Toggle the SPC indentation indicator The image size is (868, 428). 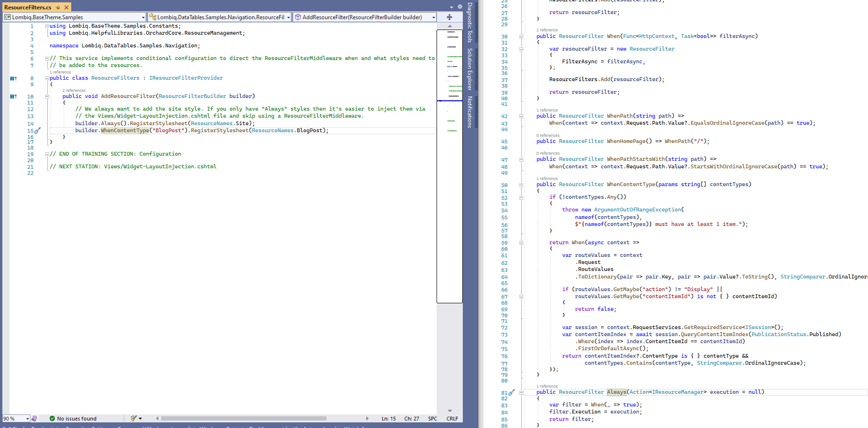pyautogui.click(x=432, y=419)
